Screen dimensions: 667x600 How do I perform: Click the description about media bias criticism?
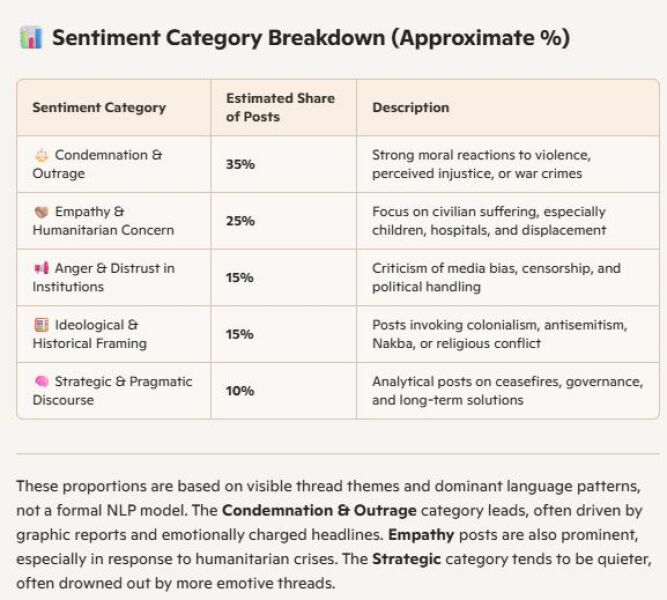[x=496, y=277]
